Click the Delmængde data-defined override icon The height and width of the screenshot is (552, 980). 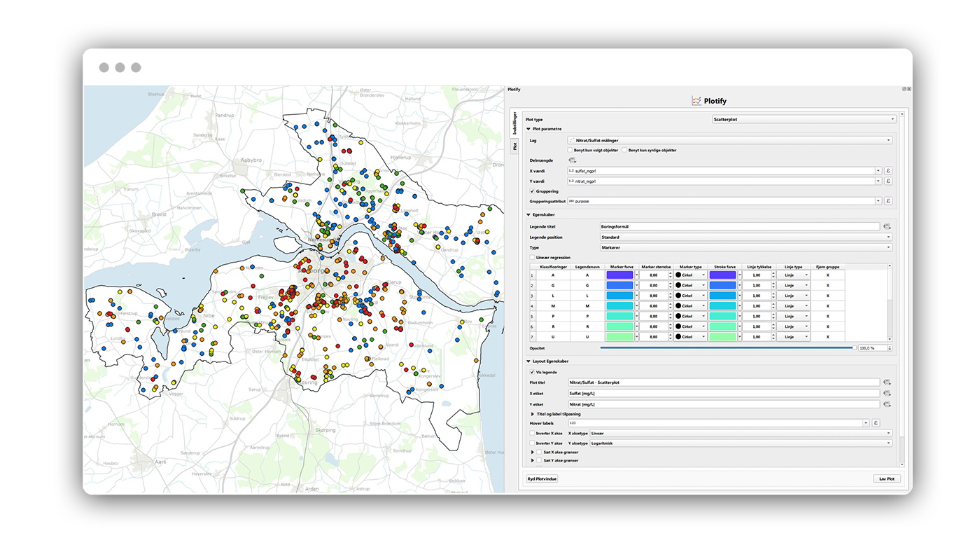point(572,160)
